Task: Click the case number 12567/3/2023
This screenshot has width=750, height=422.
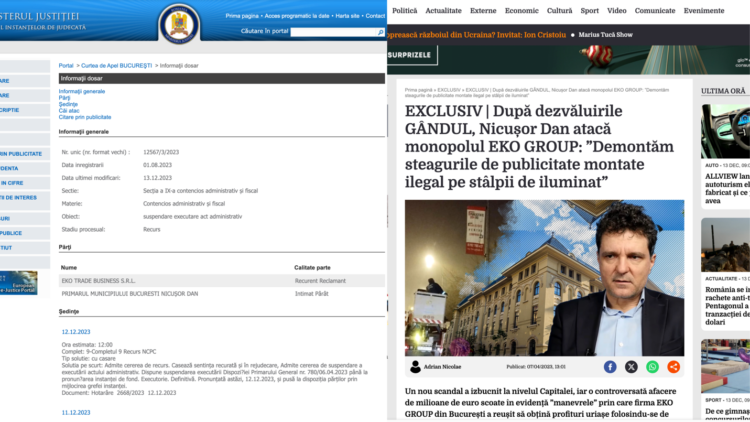Action: [161, 152]
